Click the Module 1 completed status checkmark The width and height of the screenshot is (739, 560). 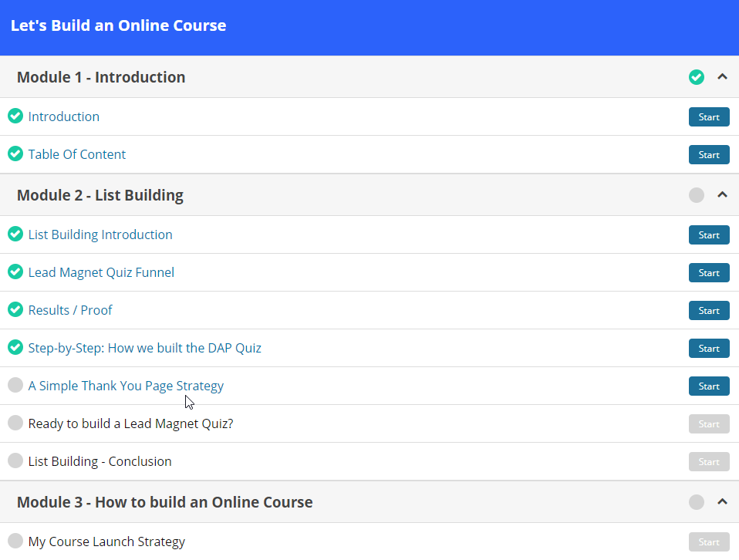(x=697, y=77)
